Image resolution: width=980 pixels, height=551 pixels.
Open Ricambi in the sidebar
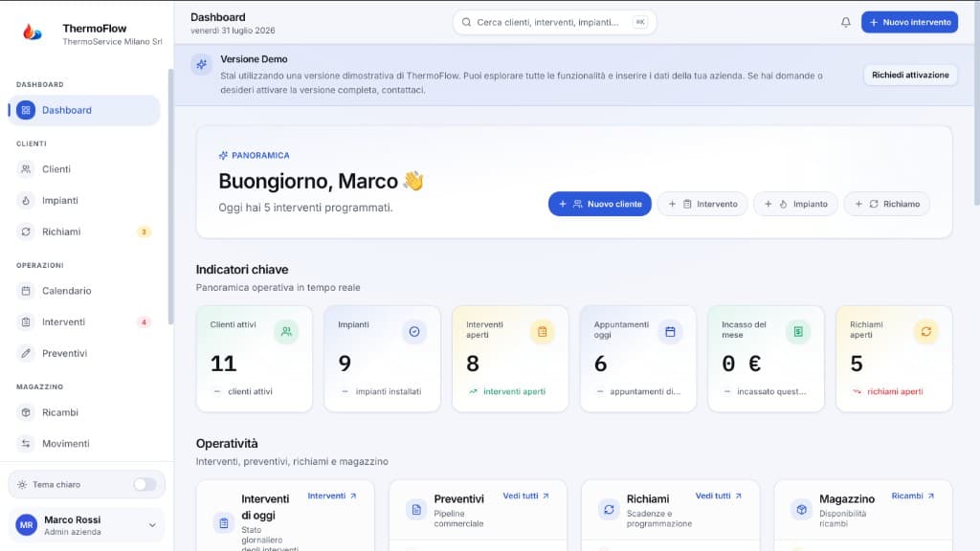click(84, 412)
